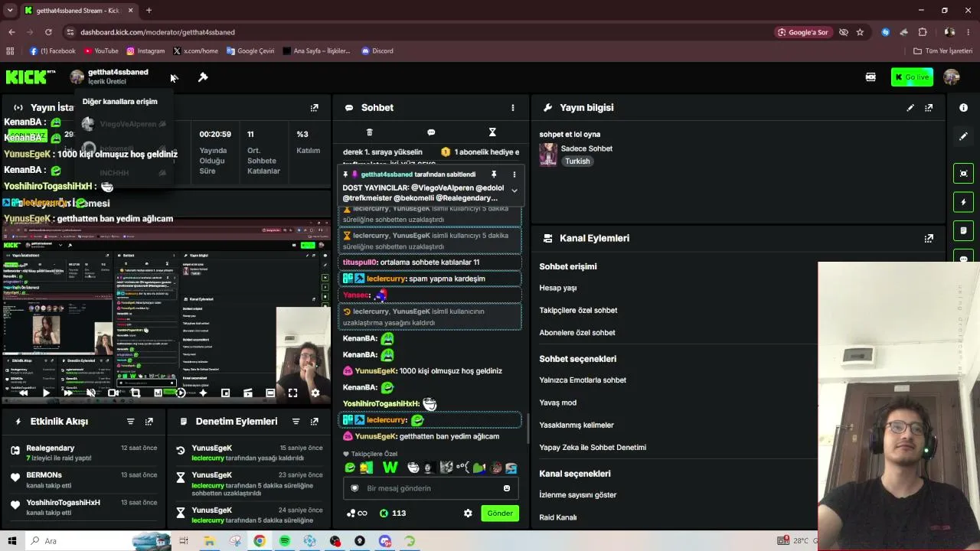Click the hourglass icon in Sohbet toolbar
Screen dimensions: 980x551
coord(492,132)
